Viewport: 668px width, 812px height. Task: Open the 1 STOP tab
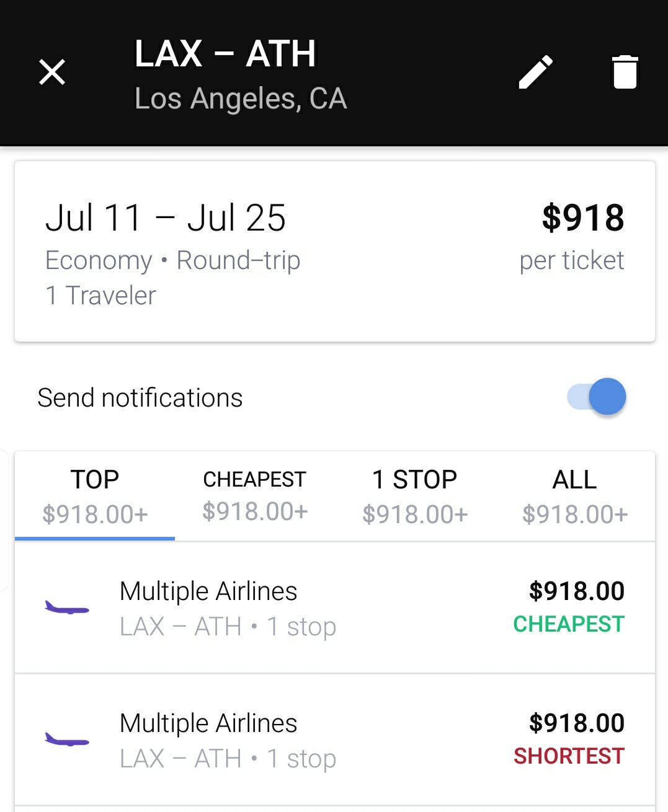415,496
